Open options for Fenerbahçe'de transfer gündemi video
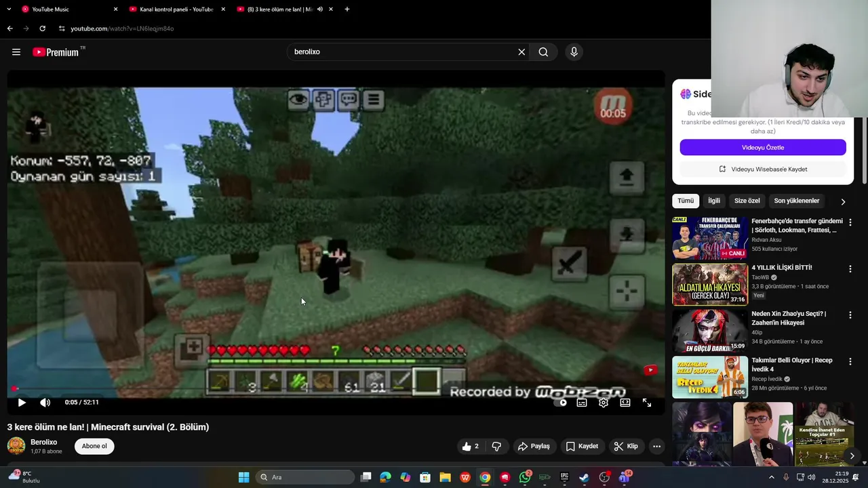Image resolution: width=868 pixels, height=488 pixels. [850, 222]
